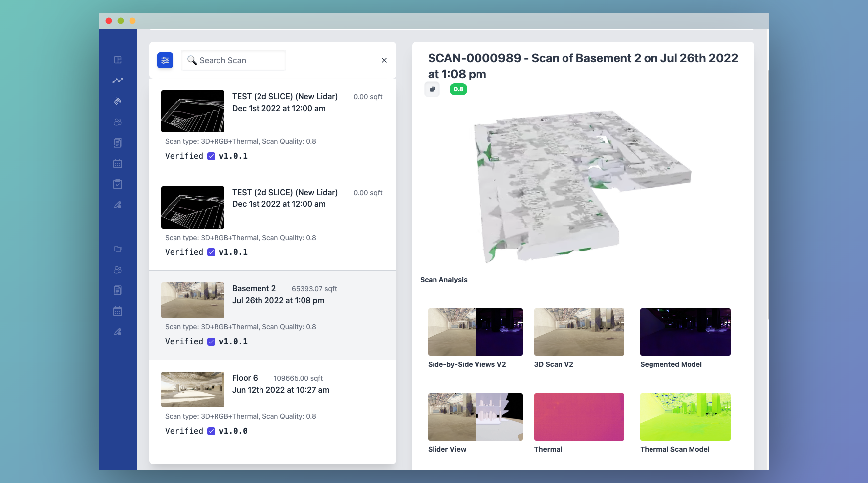Open the analytics line-chart sidebar icon

[x=118, y=80]
